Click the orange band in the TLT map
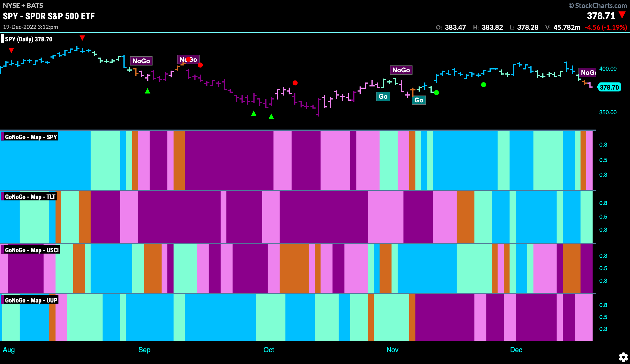 pos(465,217)
